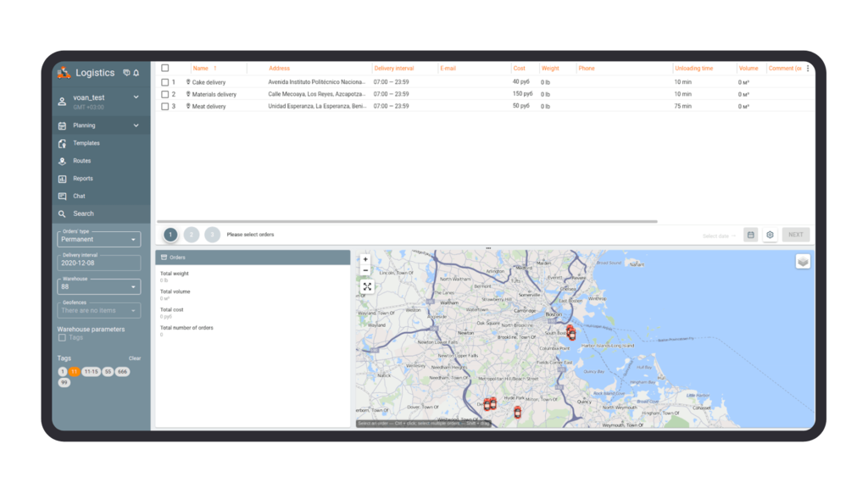Click the Orders panel header icon
Image resolution: width=868 pixels, height=488 pixels.
(x=164, y=258)
